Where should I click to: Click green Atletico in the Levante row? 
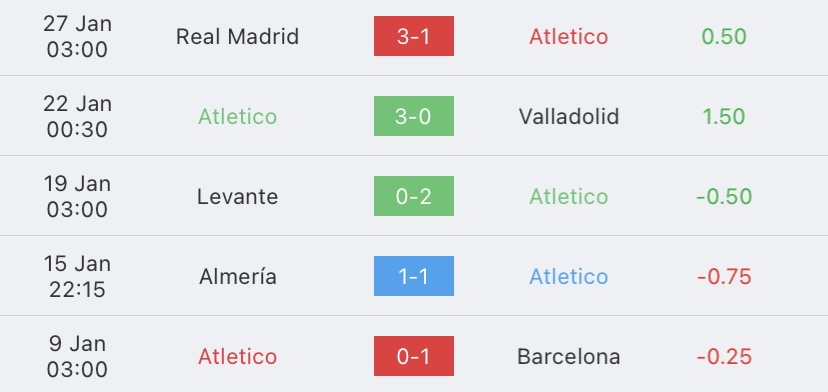[569, 197]
